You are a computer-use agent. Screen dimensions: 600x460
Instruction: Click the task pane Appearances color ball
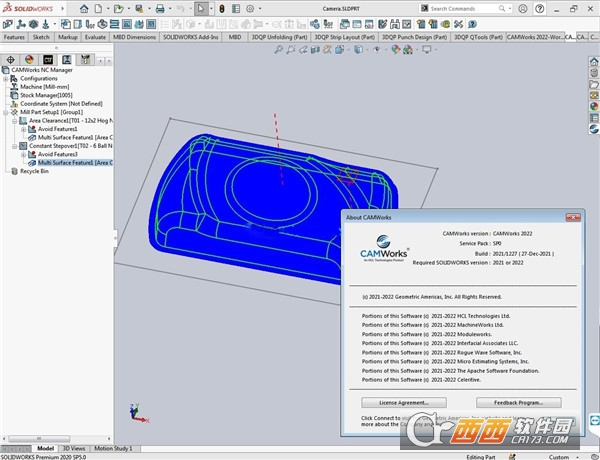pos(593,106)
